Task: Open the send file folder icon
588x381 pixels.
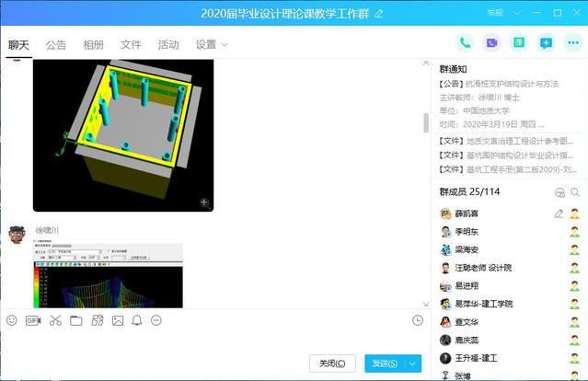Action: click(76, 320)
